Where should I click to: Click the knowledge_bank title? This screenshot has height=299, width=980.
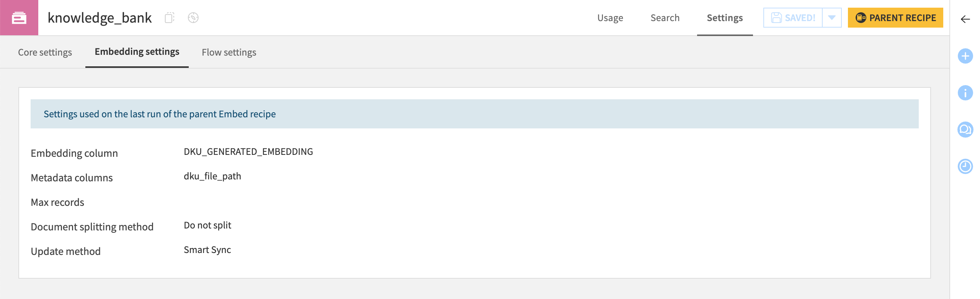[100, 18]
